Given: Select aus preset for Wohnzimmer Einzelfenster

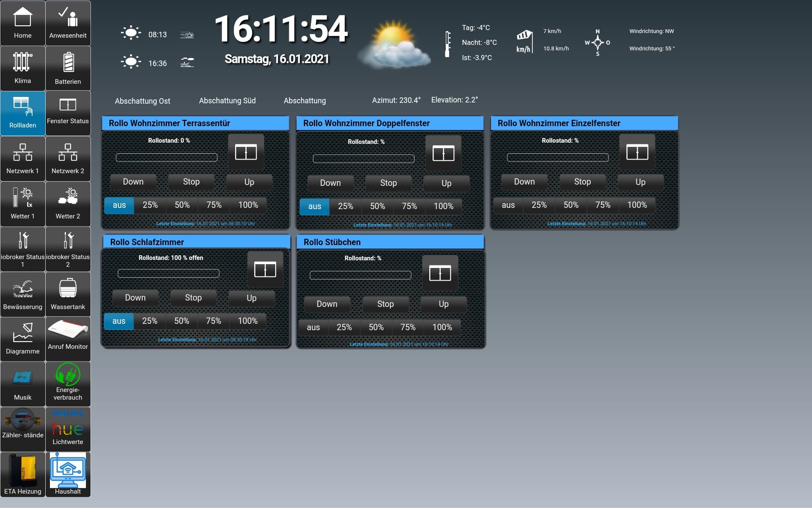Looking at the screenshot, I should point(508,205).
